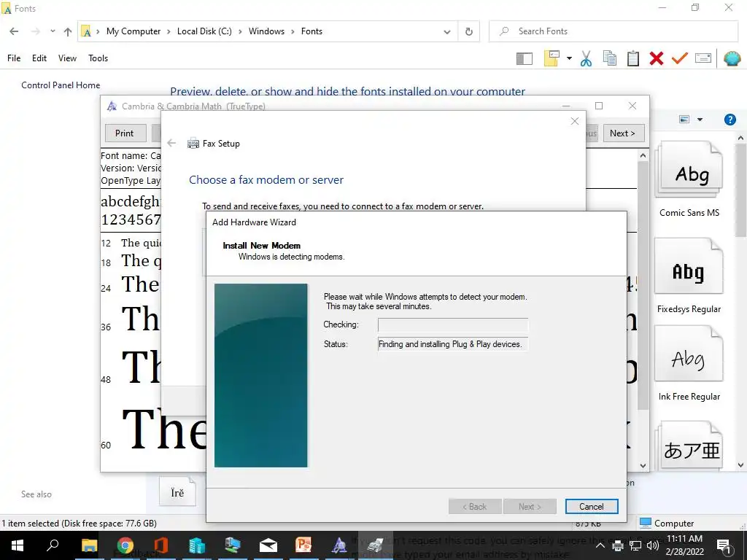Open the Office app on taskbar
Viewport: 747px width, 560px height.
[160, 545]
